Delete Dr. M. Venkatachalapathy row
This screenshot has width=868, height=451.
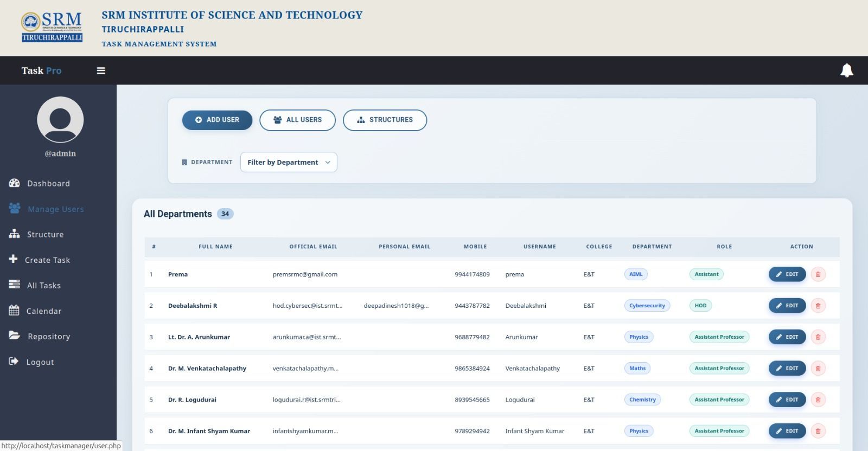[818, 369]
